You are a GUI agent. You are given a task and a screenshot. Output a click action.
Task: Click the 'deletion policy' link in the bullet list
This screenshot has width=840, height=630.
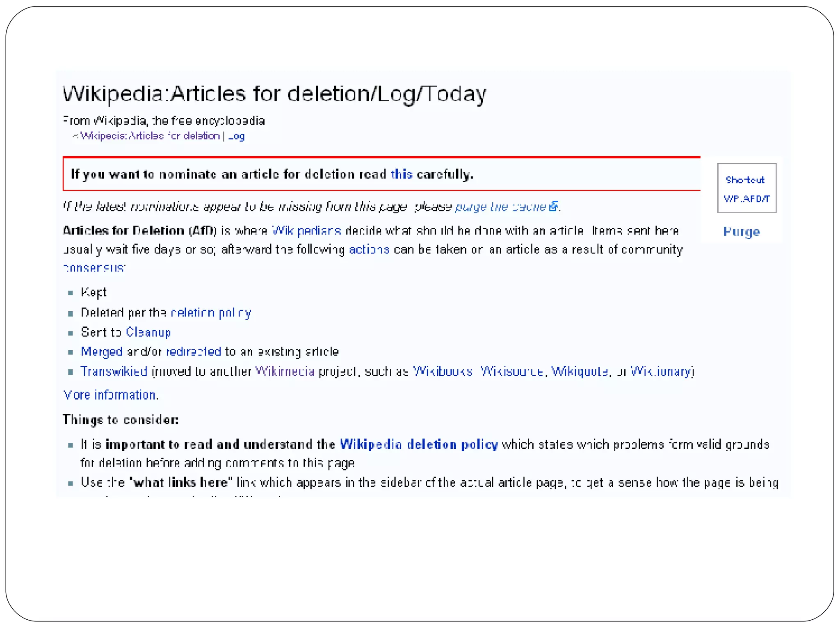coord(211,313)
